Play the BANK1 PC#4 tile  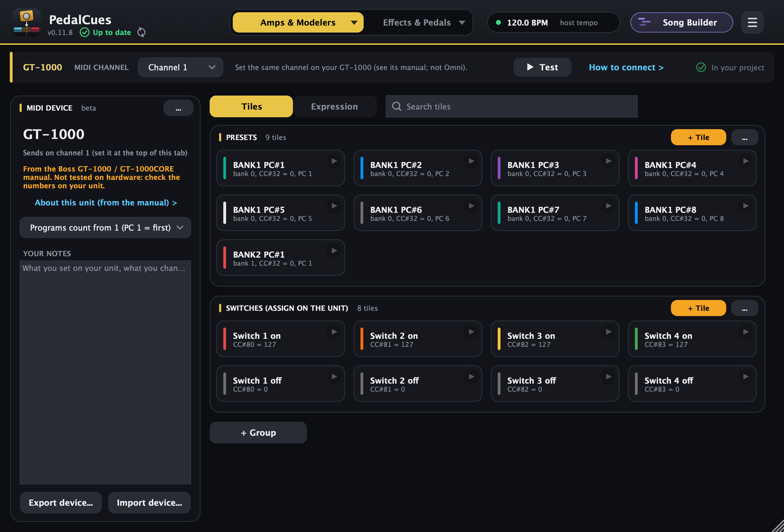746,161
